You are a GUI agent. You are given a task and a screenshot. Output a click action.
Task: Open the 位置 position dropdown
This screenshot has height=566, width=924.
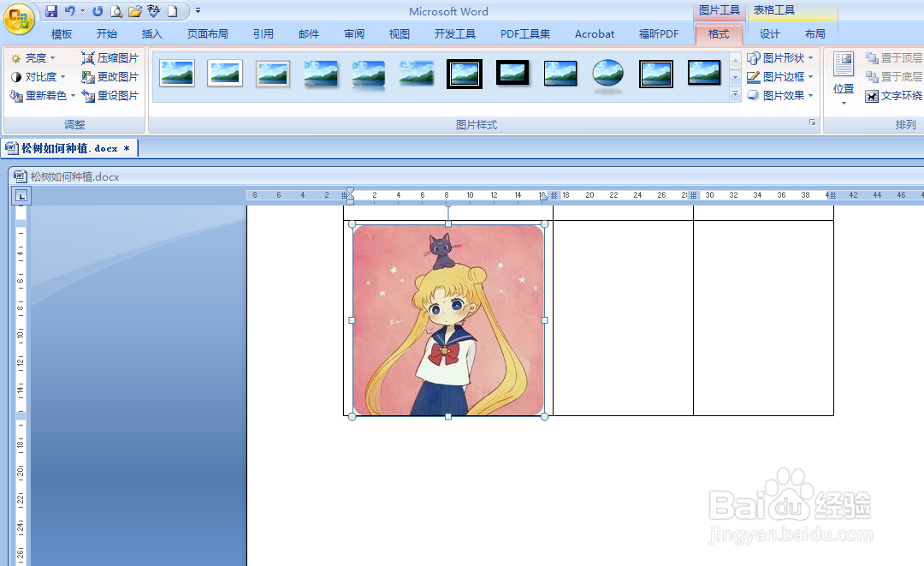point(844,79)
